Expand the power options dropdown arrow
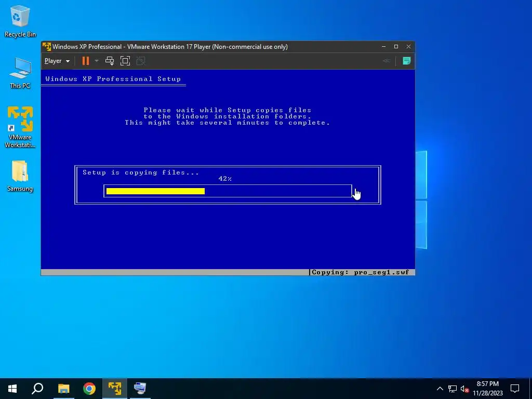 pyautogui.click(x=96, y=61)
